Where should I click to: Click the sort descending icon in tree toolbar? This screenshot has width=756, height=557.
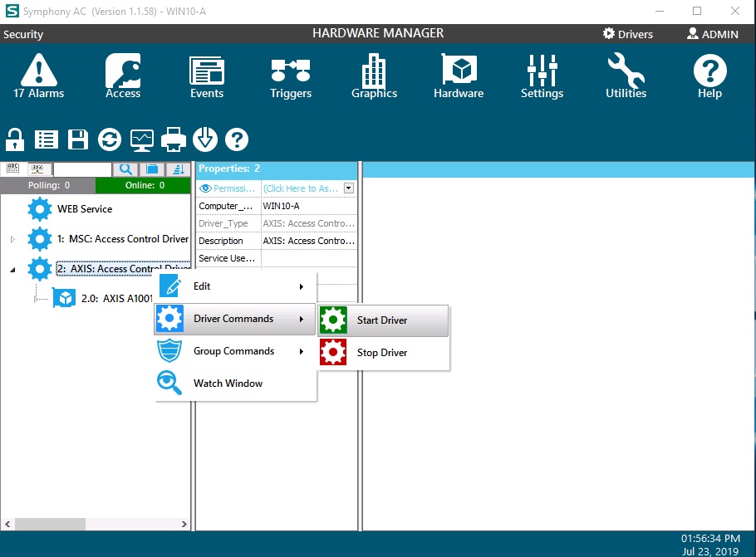click(179, 169)
